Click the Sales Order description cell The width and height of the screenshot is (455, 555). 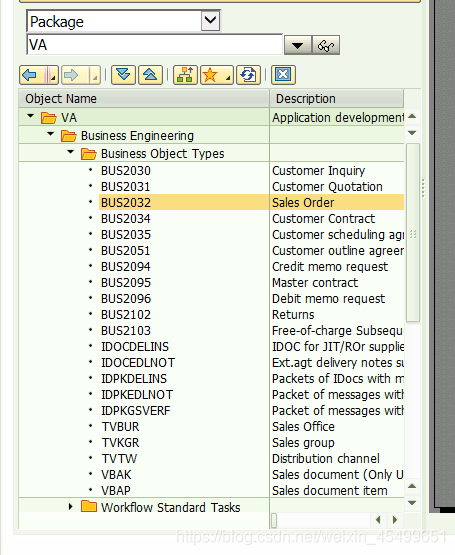[337, 202]
